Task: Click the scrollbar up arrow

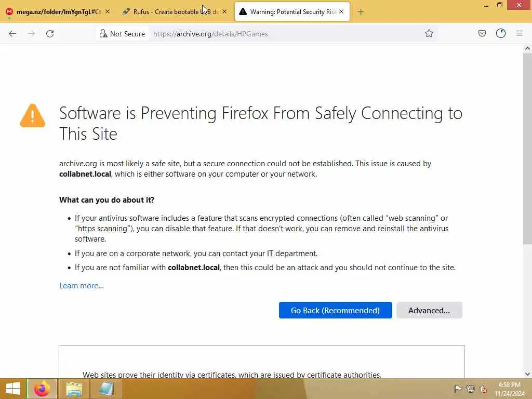Action: [527, 48]
